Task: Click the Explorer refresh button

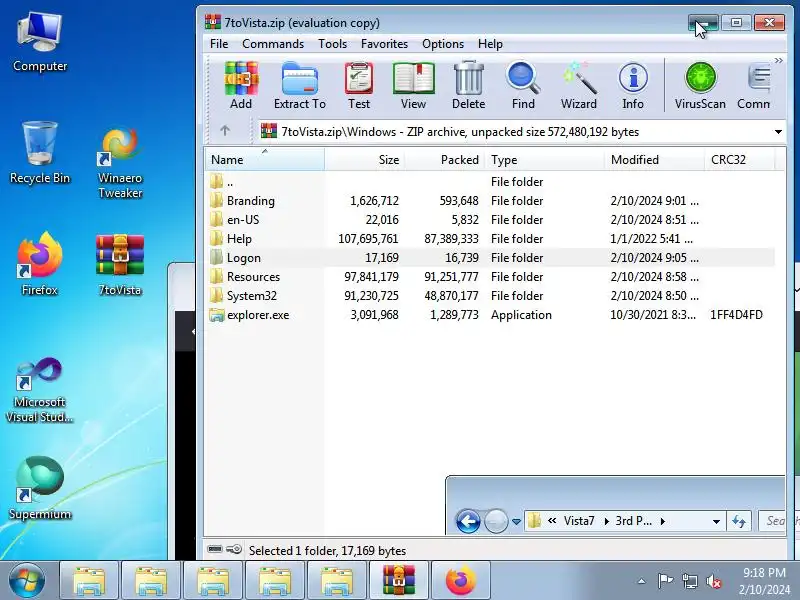Action: (x=739, y=521)
